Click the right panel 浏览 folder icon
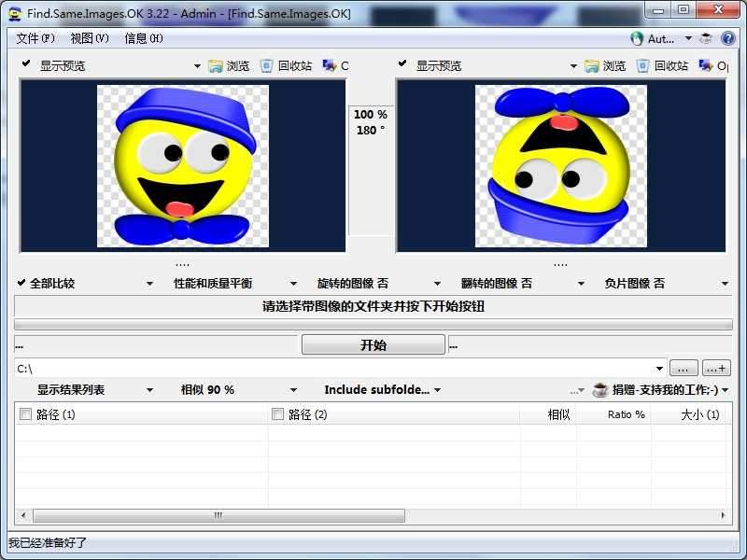The image size is (747, 560). (x=592, y=65)
